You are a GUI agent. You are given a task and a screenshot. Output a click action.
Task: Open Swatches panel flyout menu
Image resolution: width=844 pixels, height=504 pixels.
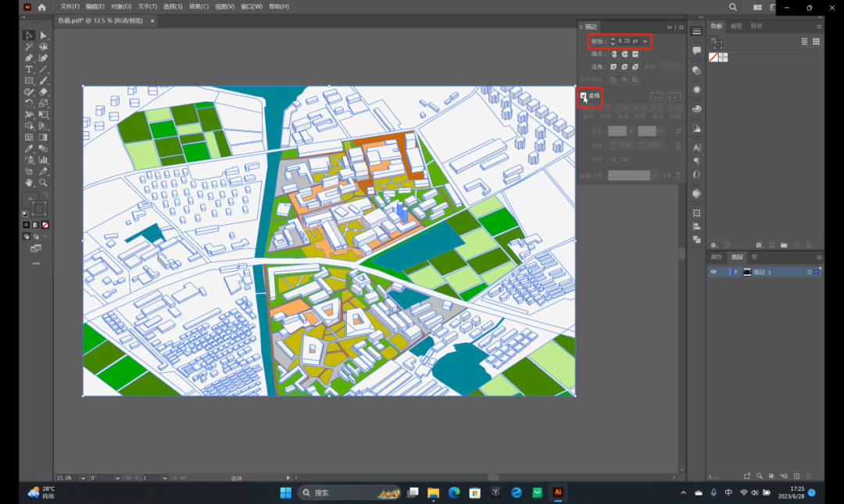click(x=819, y=27)
